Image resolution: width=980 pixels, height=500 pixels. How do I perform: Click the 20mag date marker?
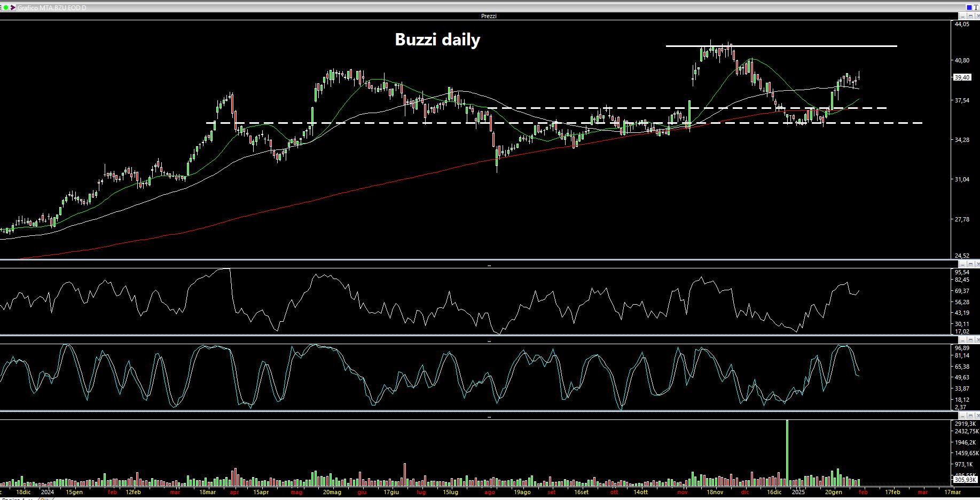(332, 492)
